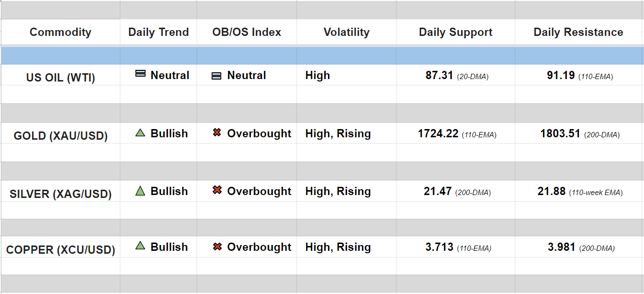644x294 pixels.
Task: Click the green bullish triangle for Silver
Action: [x=140, y=191]
